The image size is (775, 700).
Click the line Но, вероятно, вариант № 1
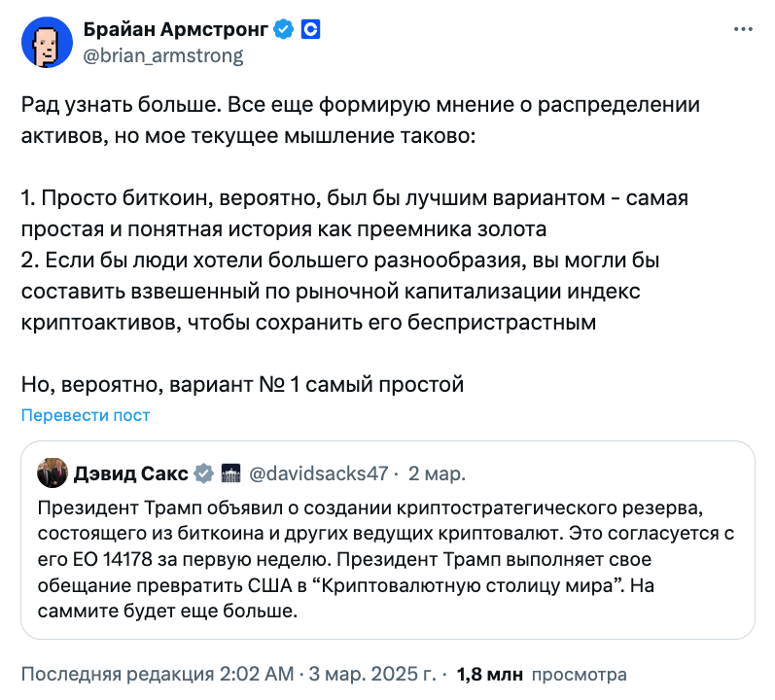pyautogui.click(x=242, y=385)
